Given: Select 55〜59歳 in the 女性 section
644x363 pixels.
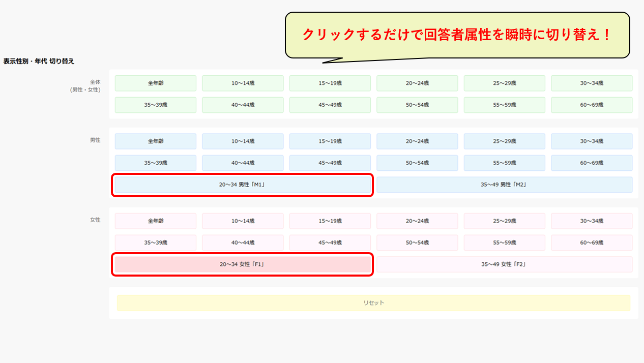Looking at the screenshot, I should pos(504,243).
